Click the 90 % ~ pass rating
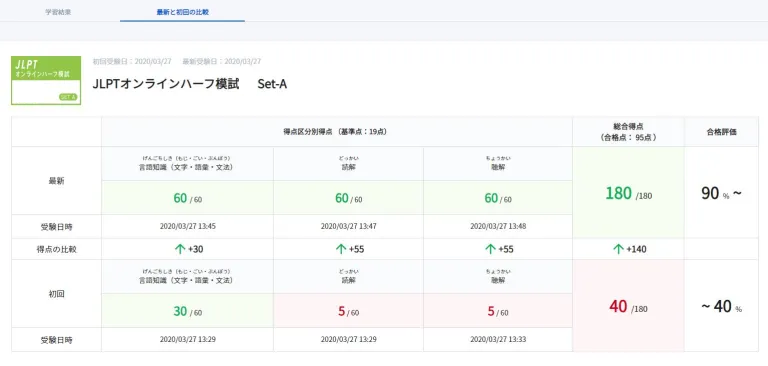 721,194
